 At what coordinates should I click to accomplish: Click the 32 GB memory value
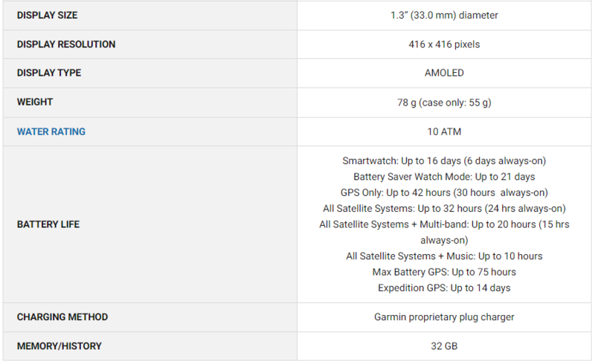click(444, 346)
